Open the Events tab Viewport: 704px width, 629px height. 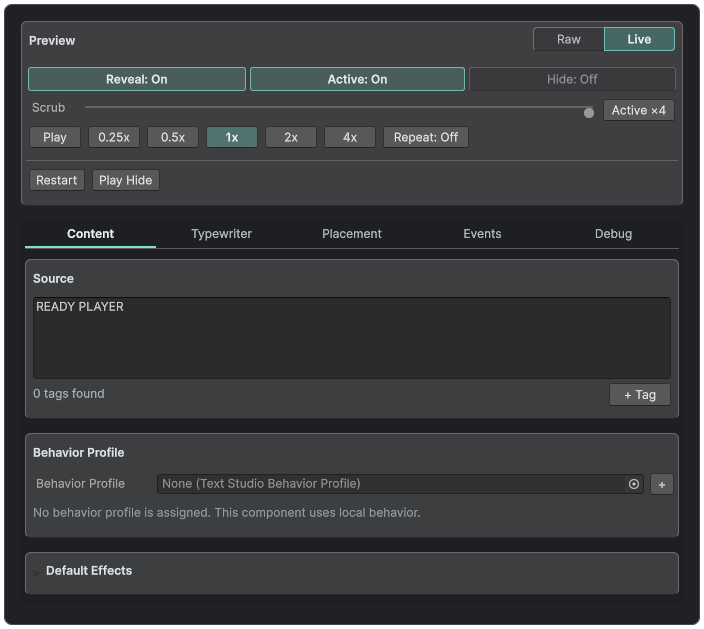coord(482,234)
